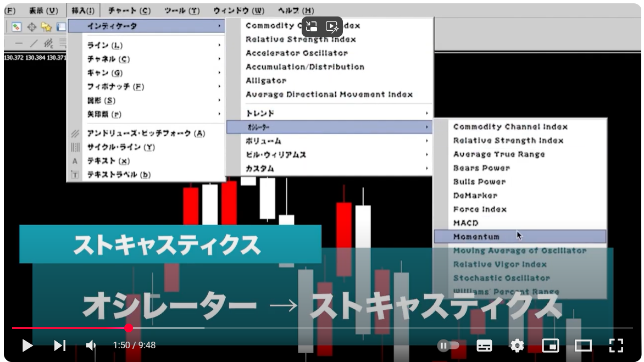Expand the ボリューム submenu arrow
The image size is (644, 362).
tap(427, 141)
